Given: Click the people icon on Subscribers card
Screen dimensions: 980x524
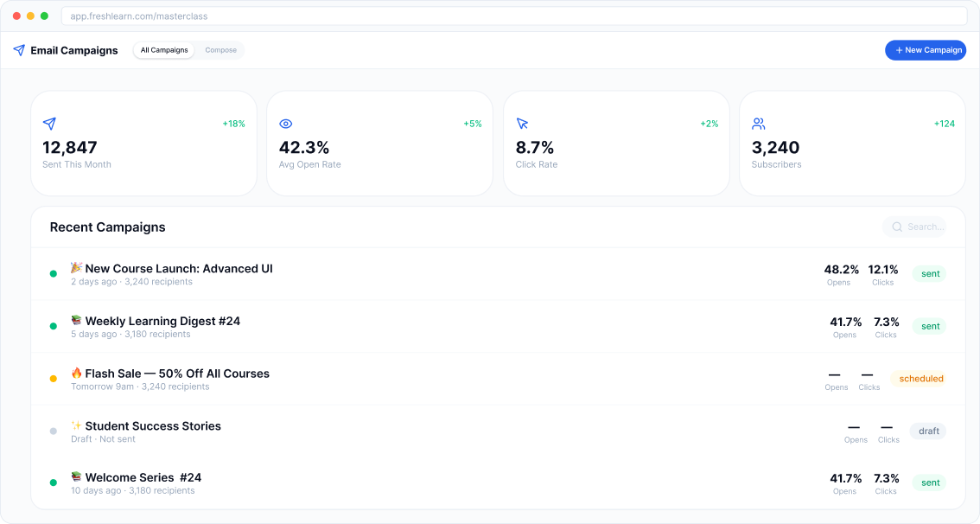Looking at the screenshot, I should 759,124.
